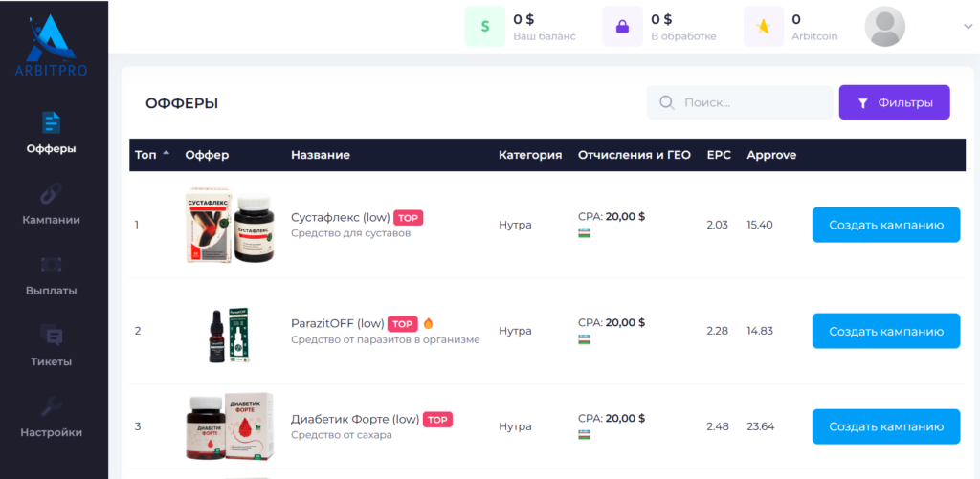Sort by the Топ column arrow
The height and width of the screenshot is (479, 980).
pos(167,153)
